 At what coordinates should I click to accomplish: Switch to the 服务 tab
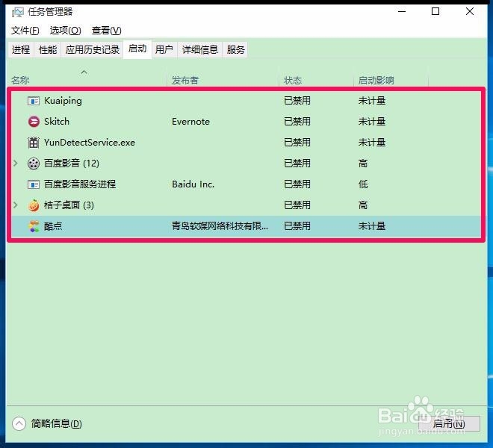click(x=235, y=50)
